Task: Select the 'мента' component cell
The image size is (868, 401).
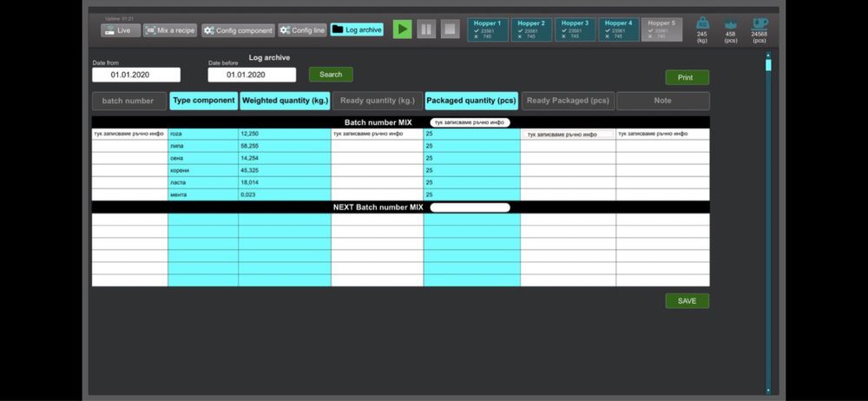Action: [x=203, y=195]
